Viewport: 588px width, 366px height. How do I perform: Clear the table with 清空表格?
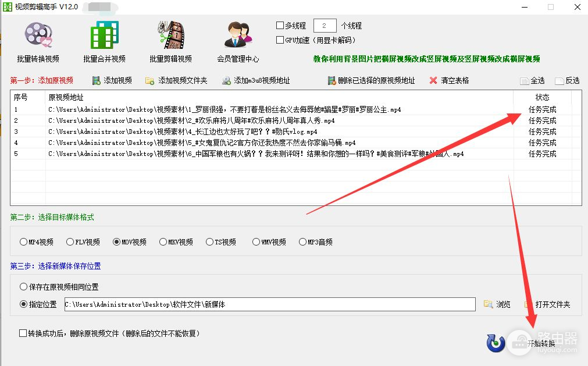[449, 81]
